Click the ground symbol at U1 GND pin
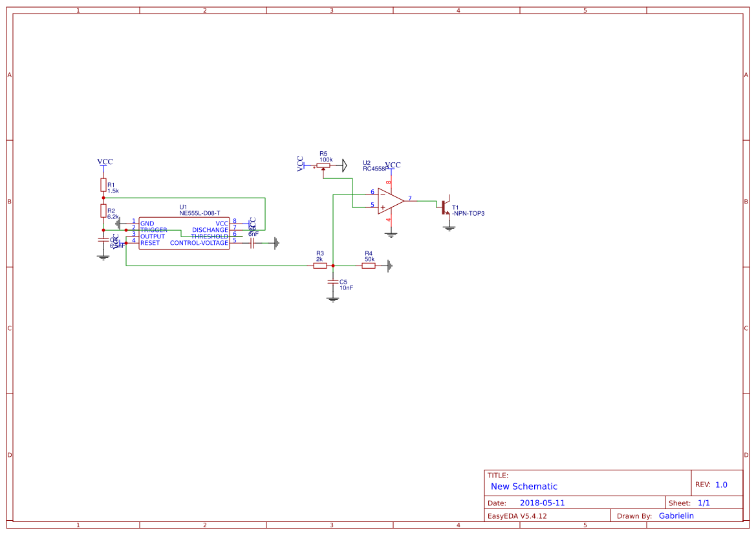 [x=118, y=224]
